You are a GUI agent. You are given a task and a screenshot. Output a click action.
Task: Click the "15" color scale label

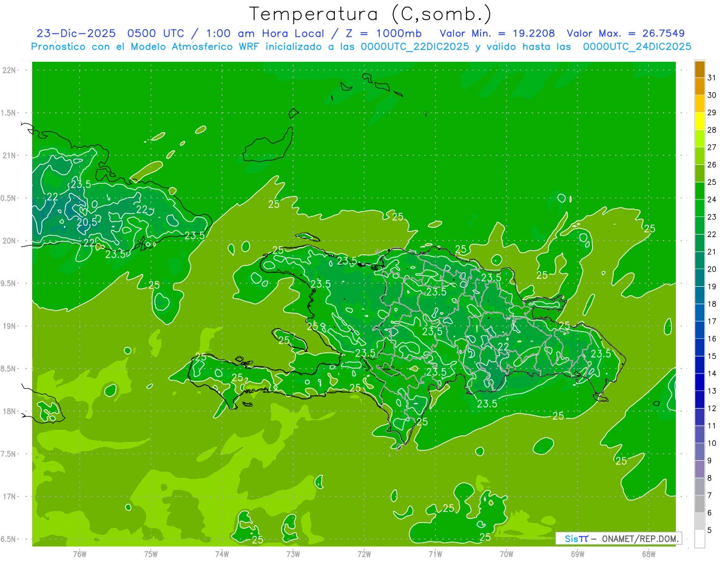tap(712, 356)
